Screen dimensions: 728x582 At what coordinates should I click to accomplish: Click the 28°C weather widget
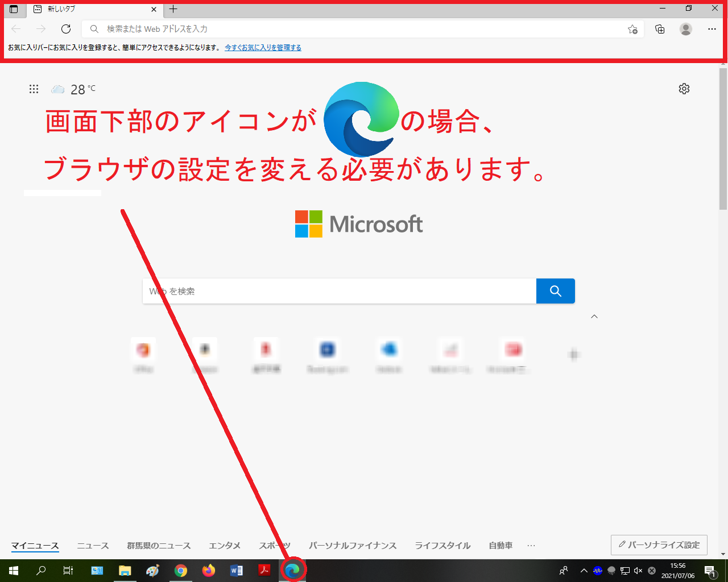tap(73, 89)
